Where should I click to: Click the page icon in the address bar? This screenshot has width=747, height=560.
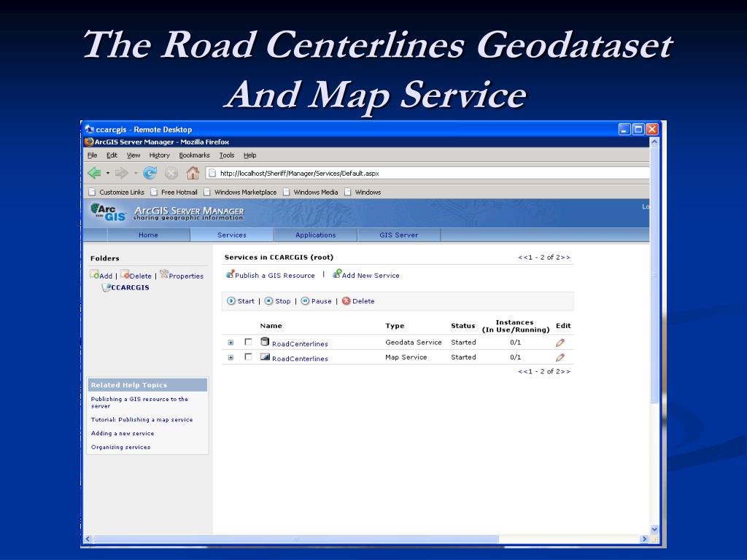coord(212,174)
